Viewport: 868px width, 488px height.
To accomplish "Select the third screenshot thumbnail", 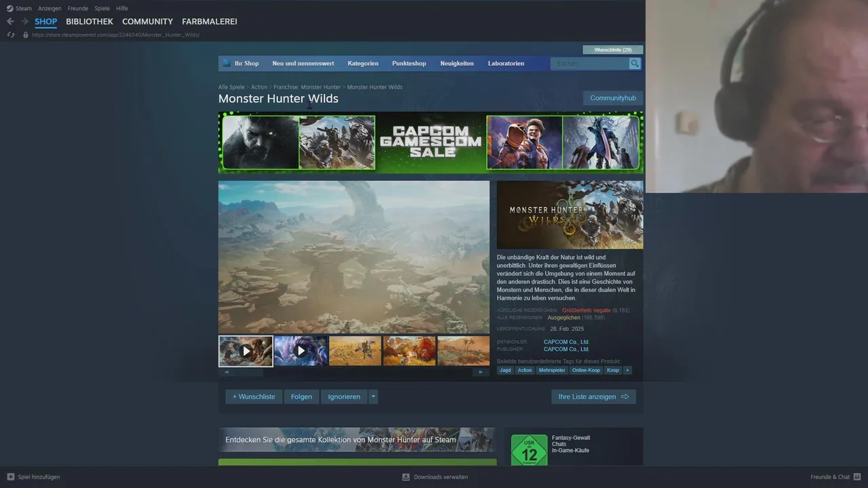I will pos(355,351).
